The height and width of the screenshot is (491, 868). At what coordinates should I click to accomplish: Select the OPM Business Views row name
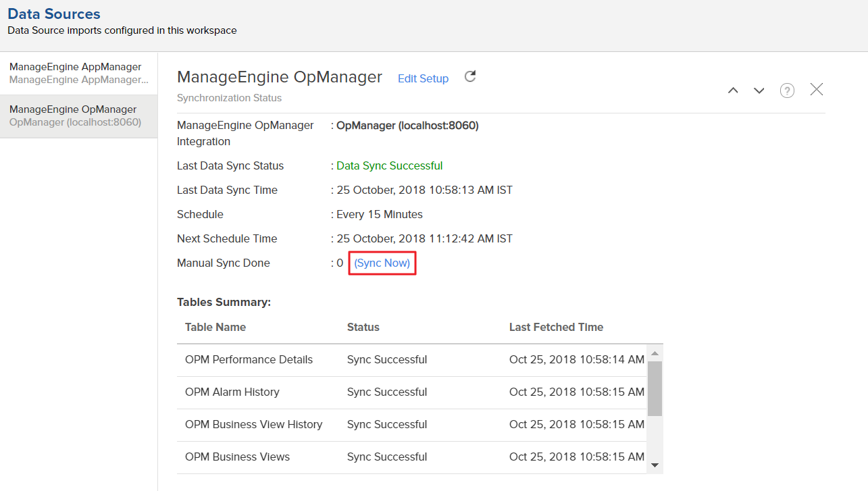point(238,457)
